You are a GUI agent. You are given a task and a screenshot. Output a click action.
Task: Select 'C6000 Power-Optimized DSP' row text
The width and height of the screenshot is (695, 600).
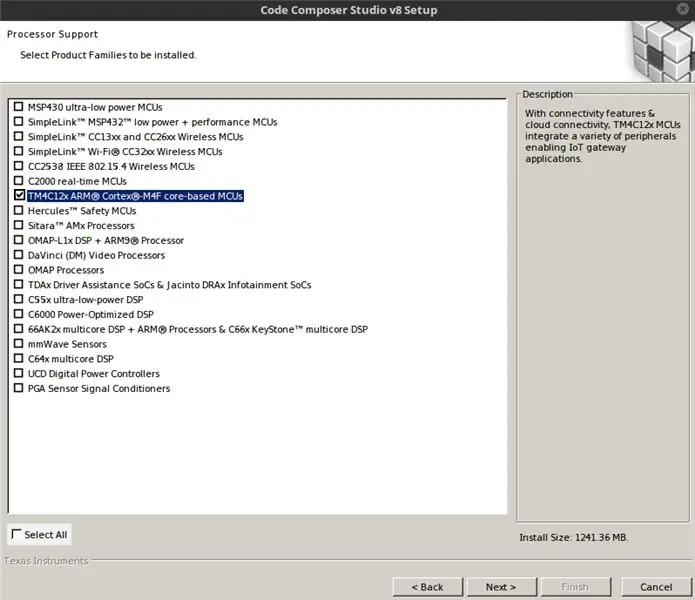pyautogui.click(x=90, y=314)
